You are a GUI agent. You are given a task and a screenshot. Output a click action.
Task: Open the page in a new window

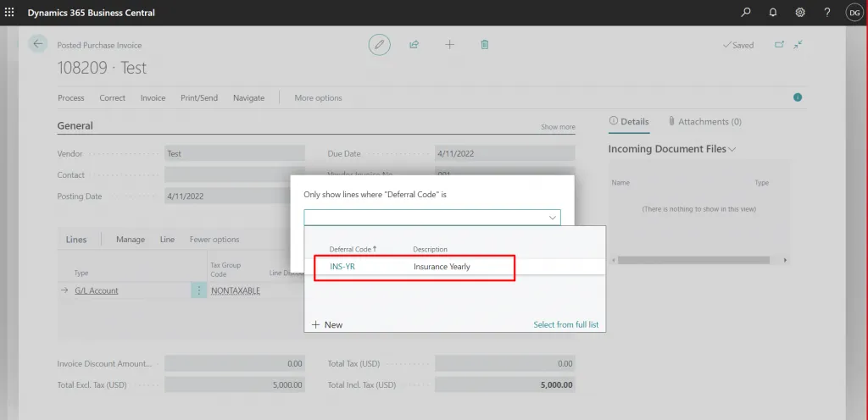pos(779,45)
